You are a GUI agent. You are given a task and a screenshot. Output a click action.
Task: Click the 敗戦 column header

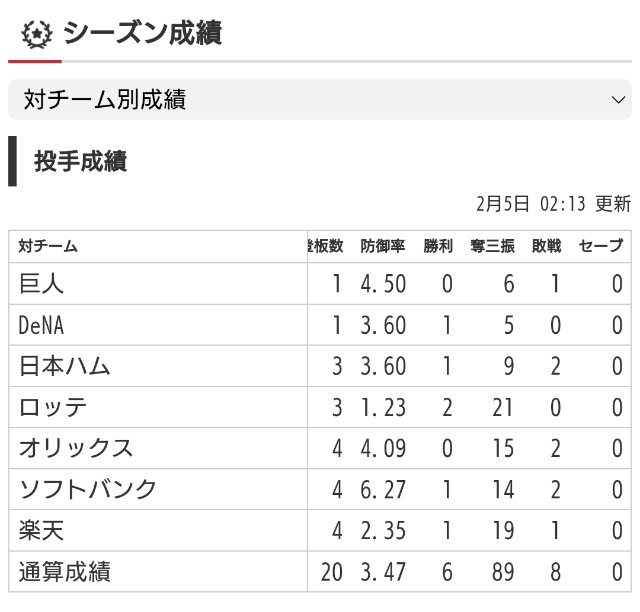tap(547, 246)
